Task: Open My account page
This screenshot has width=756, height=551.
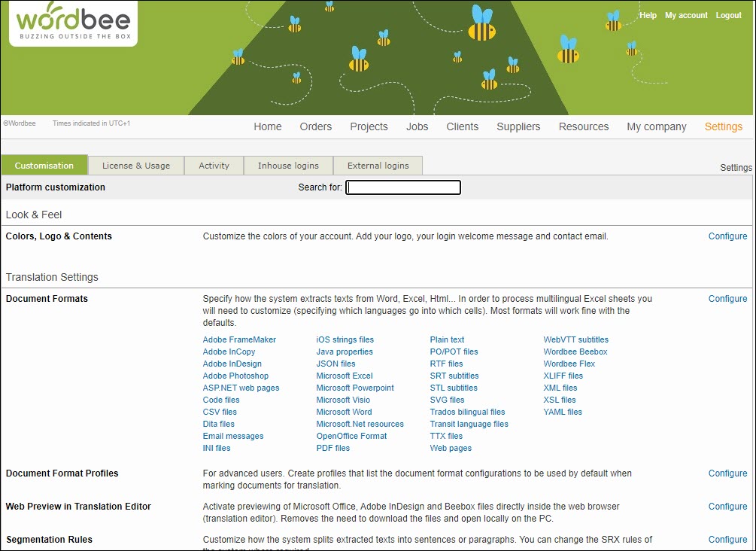Action: [x=686, y=15]
